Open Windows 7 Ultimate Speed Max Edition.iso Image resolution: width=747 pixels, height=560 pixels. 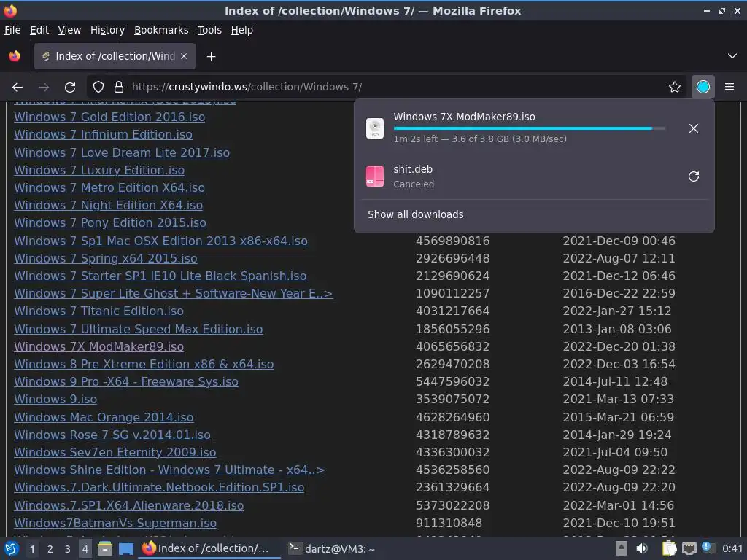click(138, 329)
